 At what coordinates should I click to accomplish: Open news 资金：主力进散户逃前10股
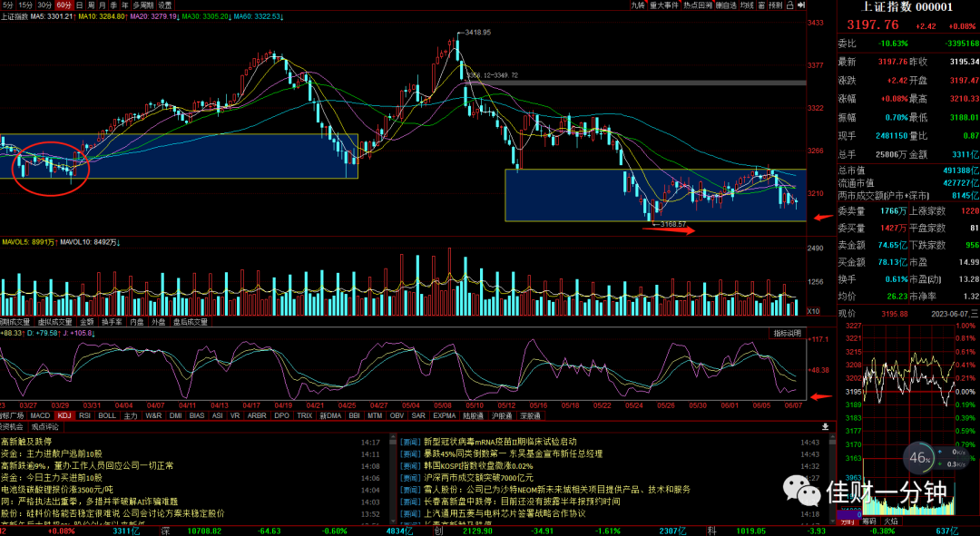tap(51, 454)
